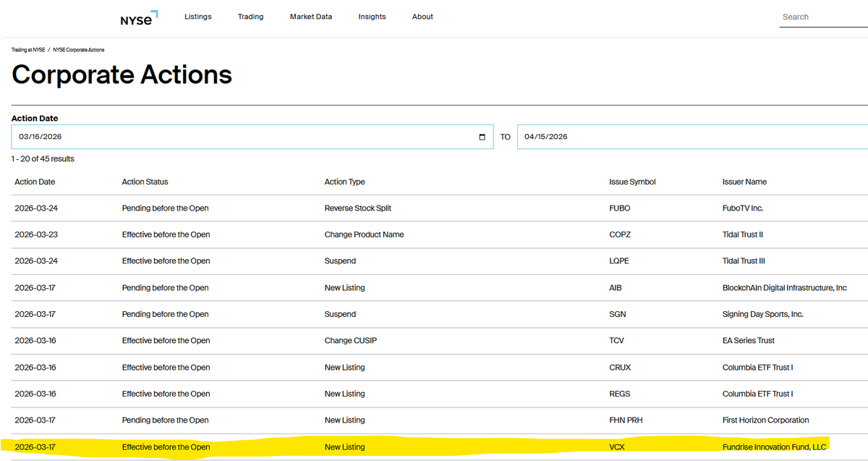
Task: Select the FuboTV Inc. issuer name
Action: pyautogui.click(x=742, y=208)
